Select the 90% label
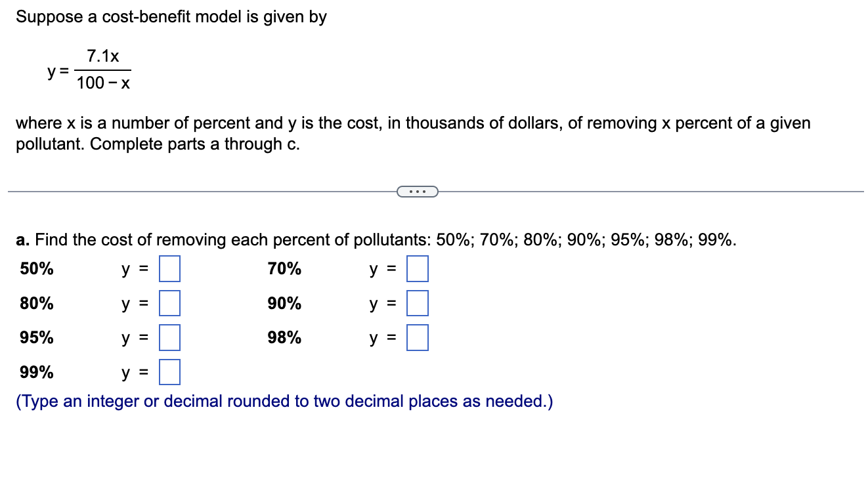 coord(284,303)
